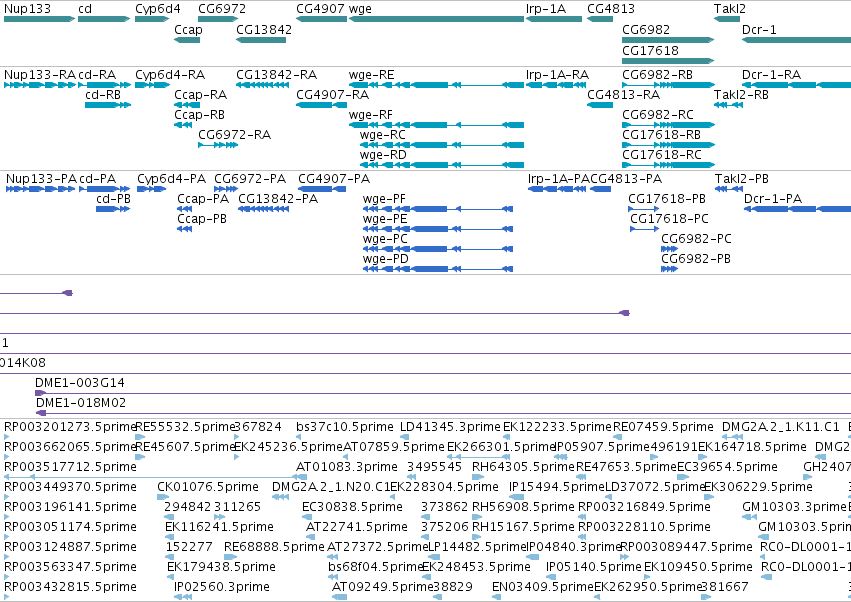Click the CG6972 gene label

tap(222, 9)
